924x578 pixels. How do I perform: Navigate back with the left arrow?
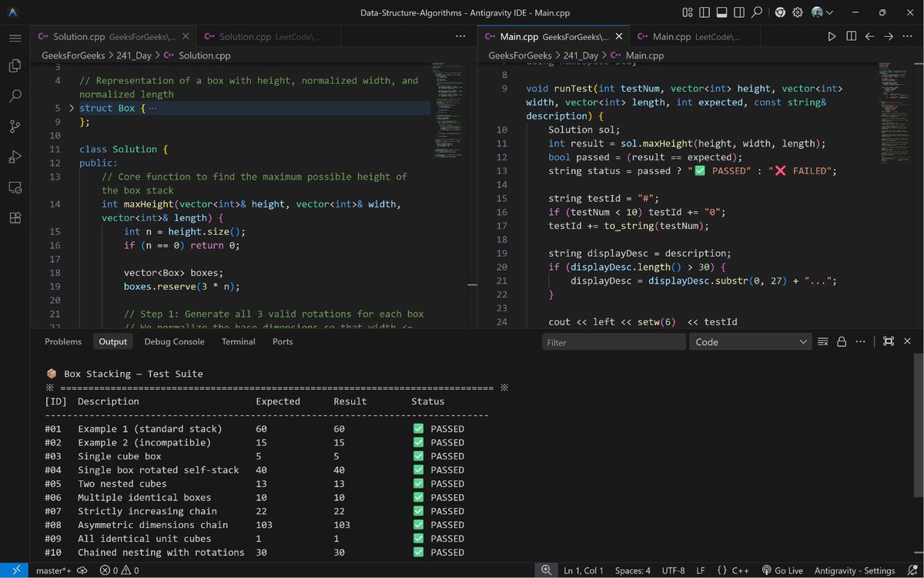coord(870,36)
